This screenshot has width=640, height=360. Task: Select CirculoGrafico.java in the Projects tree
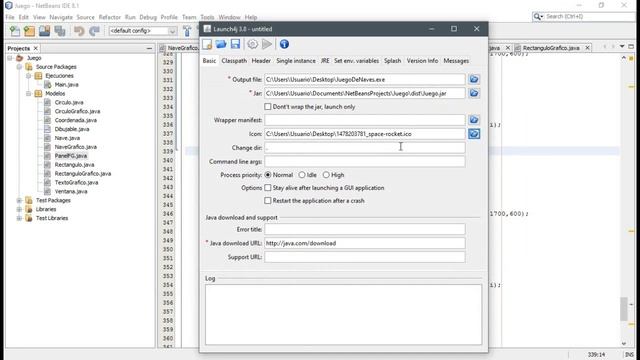pyautogui.click(x=77, y=111)
